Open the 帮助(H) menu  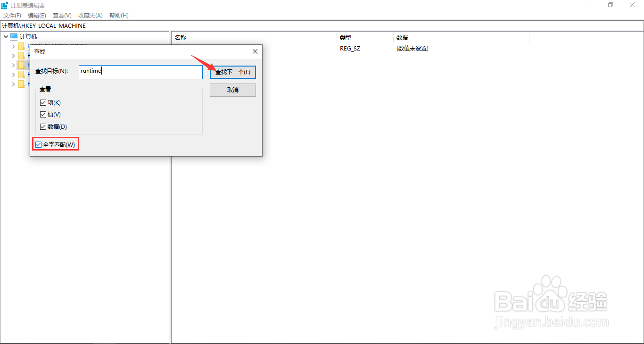119,16
